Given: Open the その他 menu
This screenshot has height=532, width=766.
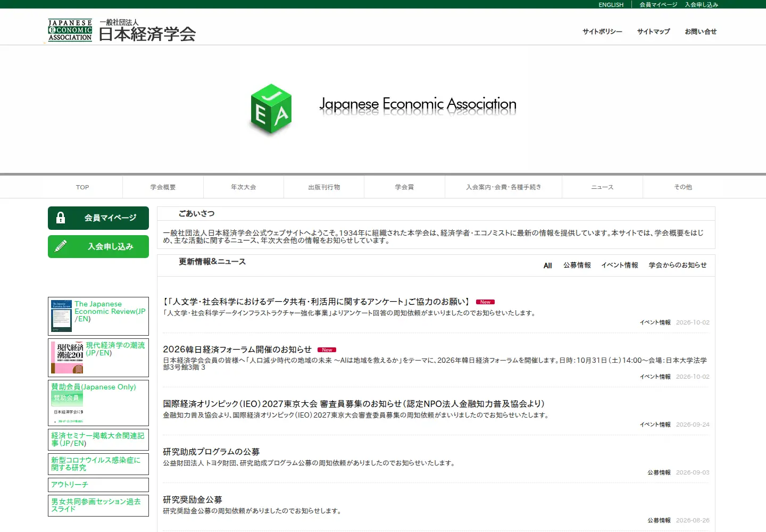Looking at the screenshot, I should 683,187.
